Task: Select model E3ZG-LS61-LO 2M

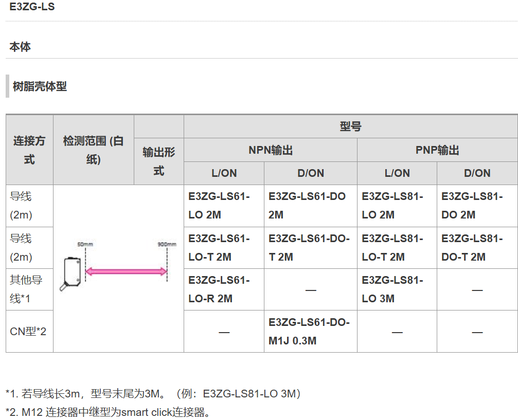Action: (x=219, y=206)
